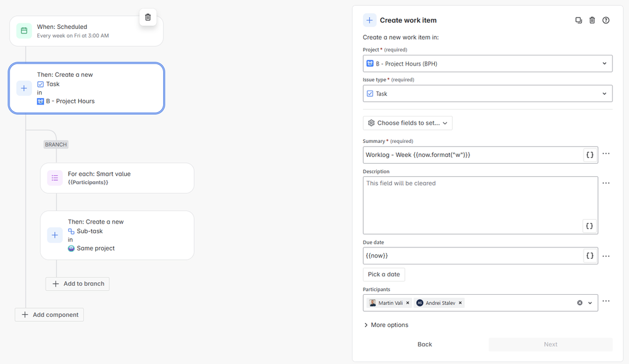Select the Create new Sub-task card
This screenshot has width=629, height=364.
pos(117,236)
